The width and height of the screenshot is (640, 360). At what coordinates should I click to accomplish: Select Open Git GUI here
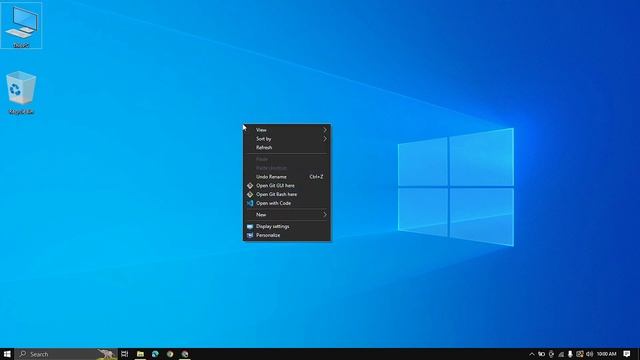(x=287, y=186)
